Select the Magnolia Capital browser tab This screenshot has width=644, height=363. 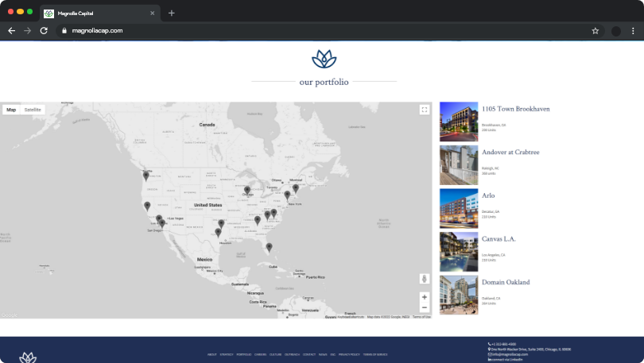pos(100,14)
